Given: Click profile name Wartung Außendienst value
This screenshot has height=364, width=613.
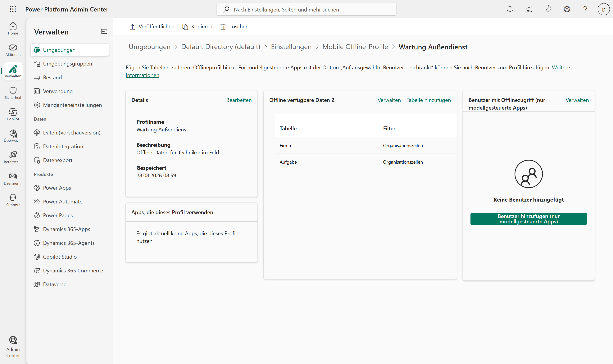Looking at the screenshot, I should 162,130.
